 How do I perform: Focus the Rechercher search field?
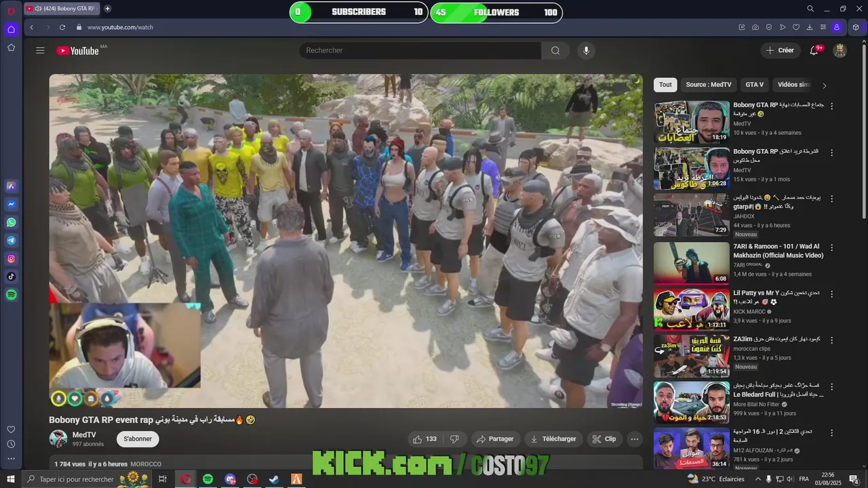click(420, 51)
